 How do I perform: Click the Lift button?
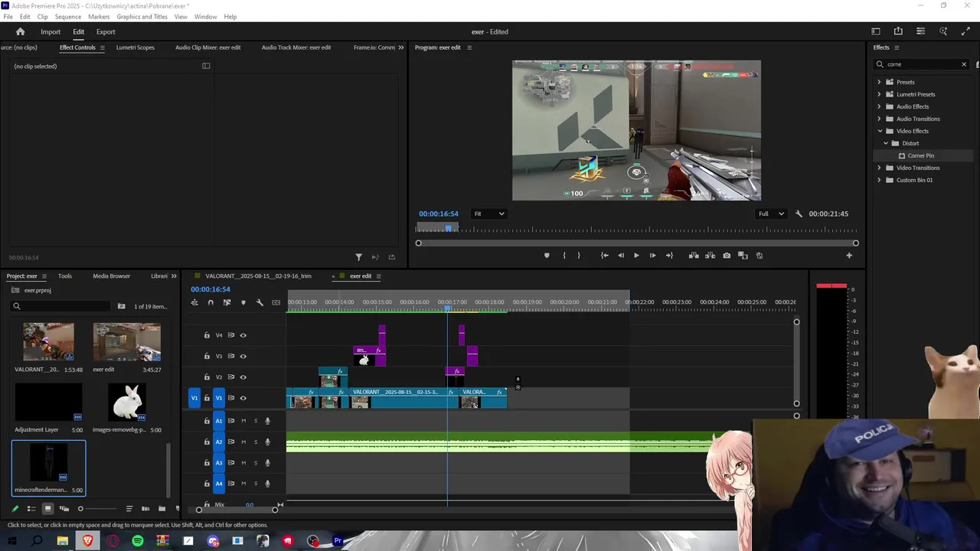[694, 256]
